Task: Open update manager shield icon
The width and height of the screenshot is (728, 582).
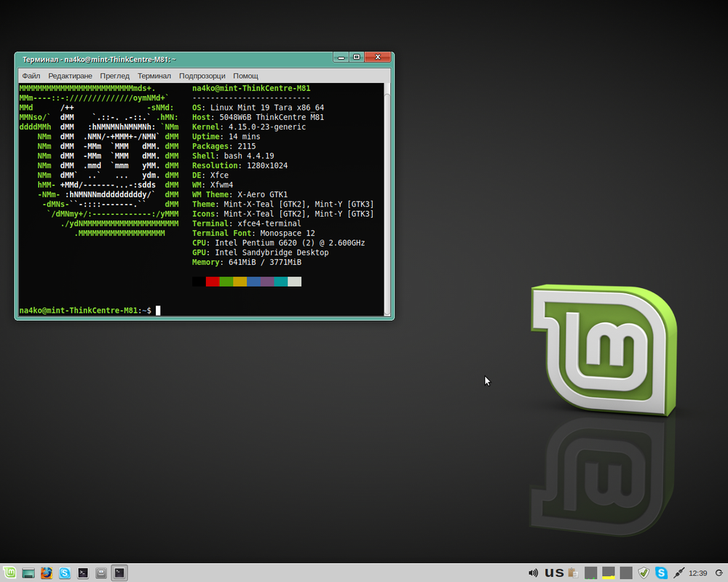Action: click(644, 573)
